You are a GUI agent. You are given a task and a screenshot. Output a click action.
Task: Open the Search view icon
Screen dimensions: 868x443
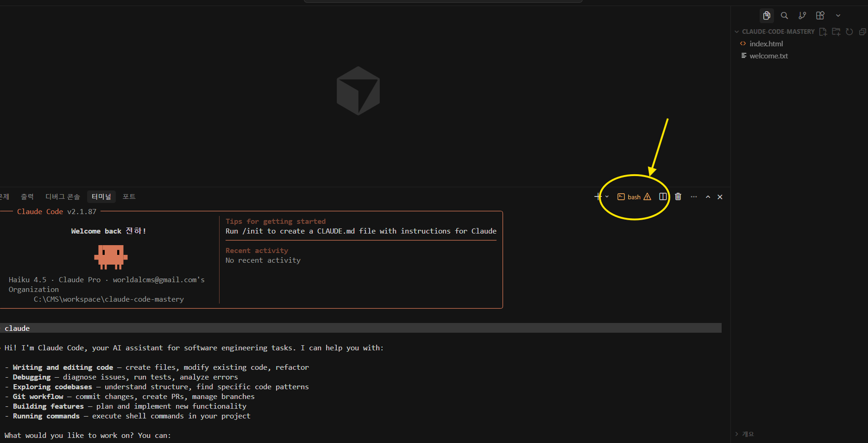(784, 16)
